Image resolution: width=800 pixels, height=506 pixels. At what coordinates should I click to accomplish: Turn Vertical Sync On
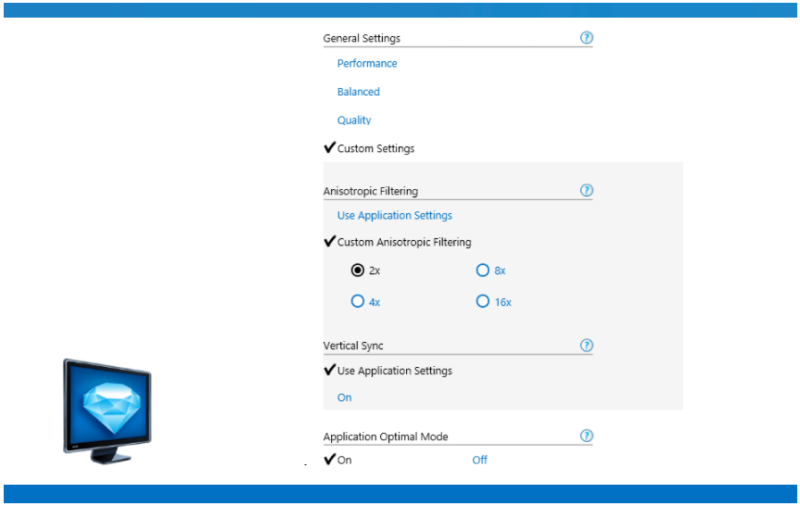344,397
